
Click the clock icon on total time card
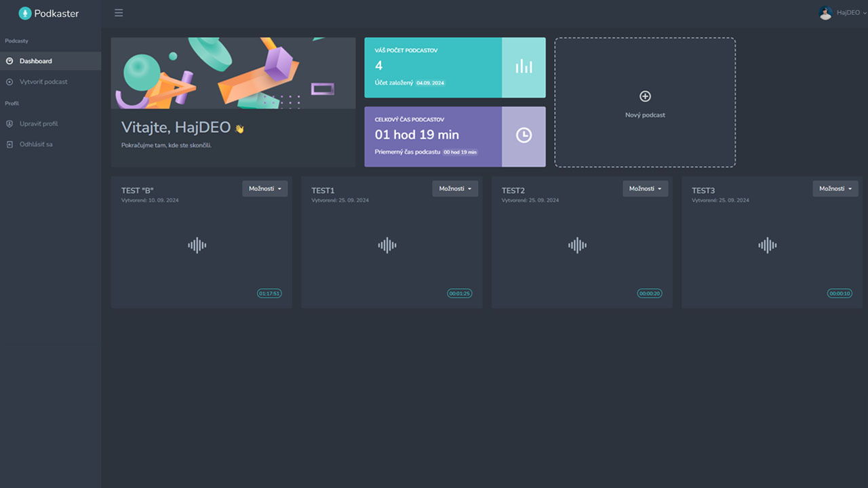(x=524, y=136)
